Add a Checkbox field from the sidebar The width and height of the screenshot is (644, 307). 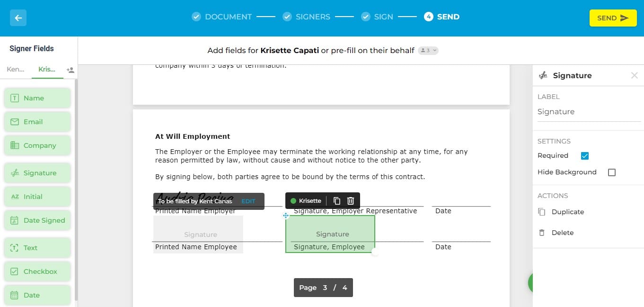[37, 271]
